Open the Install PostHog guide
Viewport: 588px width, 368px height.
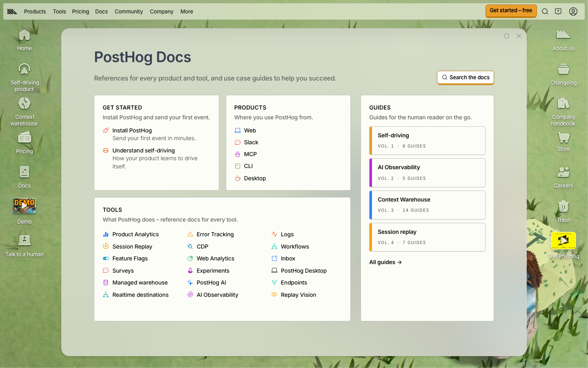tap(132, 130)
